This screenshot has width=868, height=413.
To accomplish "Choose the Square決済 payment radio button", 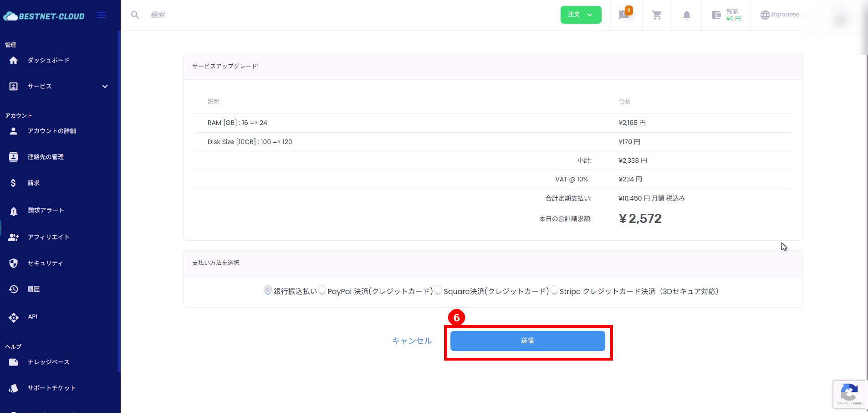I will [438, 290].
